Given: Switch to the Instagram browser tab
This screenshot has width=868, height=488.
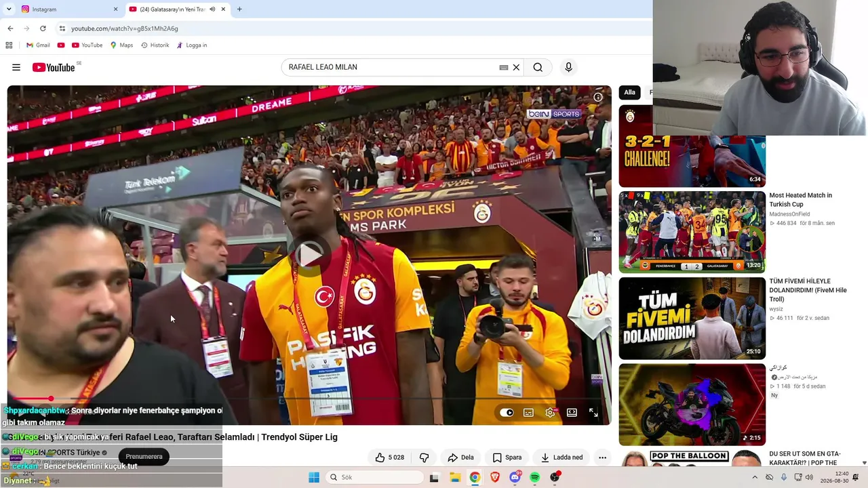Looking at the screenshot, I should tap(68, 9).
